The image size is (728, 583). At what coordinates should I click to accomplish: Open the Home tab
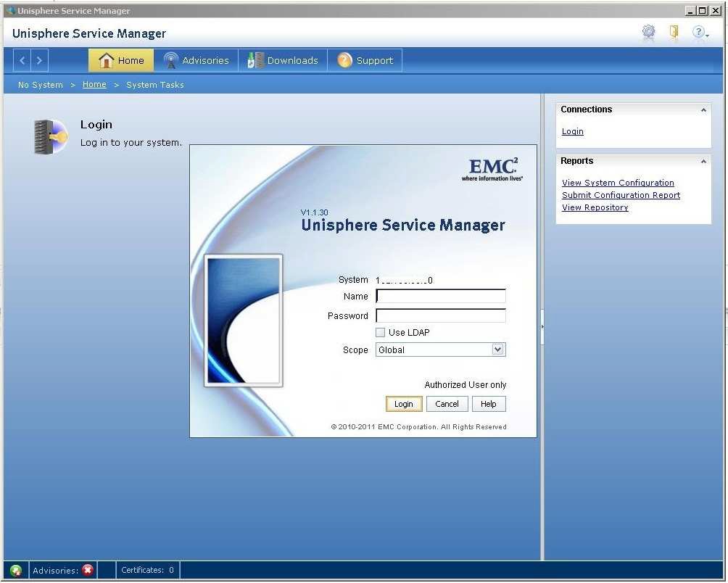pos(120,60)
